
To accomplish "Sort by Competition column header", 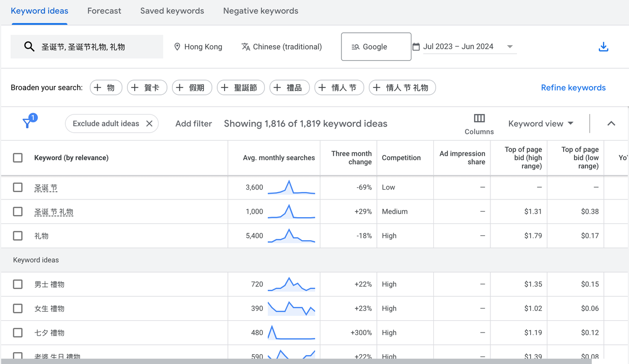I will click(x=401, y=158).
